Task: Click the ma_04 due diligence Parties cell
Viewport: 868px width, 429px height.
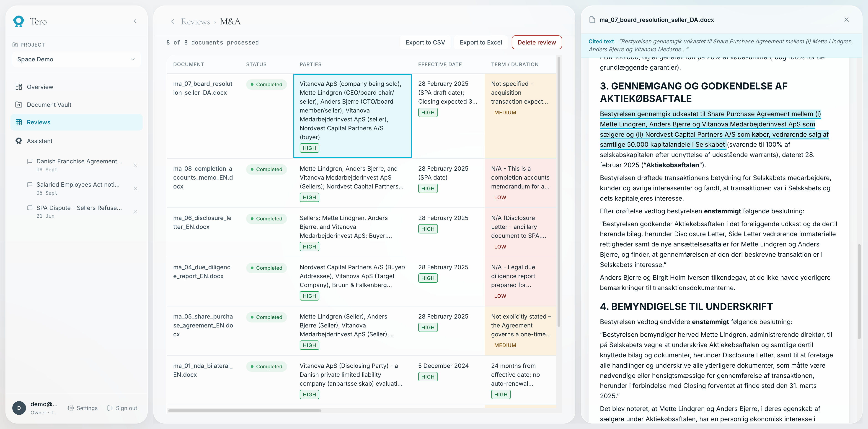Action: [352, 282]
